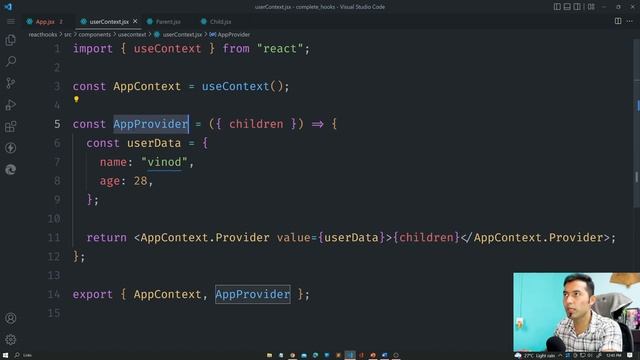Click line number 11 in the gutter
Screen dimensions: 640x360
pos(54,238)
